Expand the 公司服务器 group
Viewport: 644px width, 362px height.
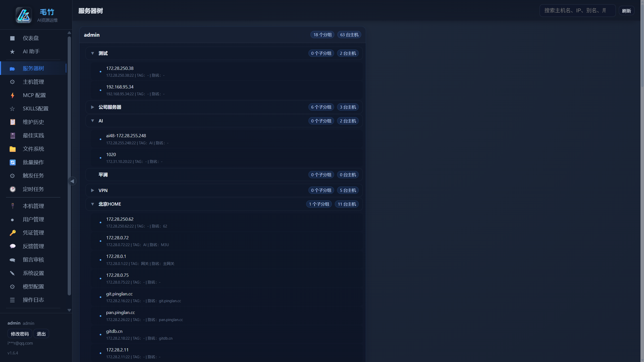coord(93,107)
